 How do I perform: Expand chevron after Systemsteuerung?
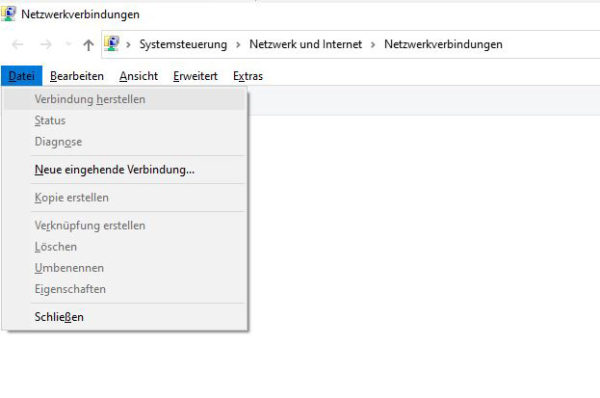[x=238, y=45]
